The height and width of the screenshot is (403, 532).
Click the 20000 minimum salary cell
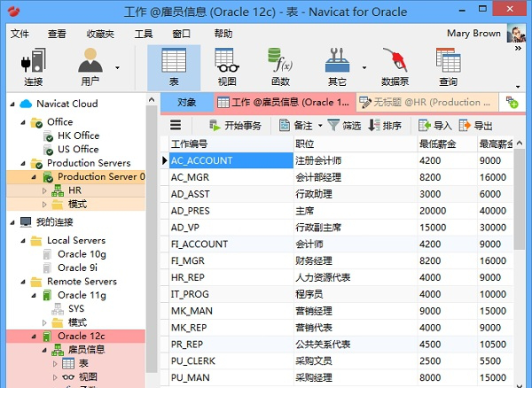447,211
